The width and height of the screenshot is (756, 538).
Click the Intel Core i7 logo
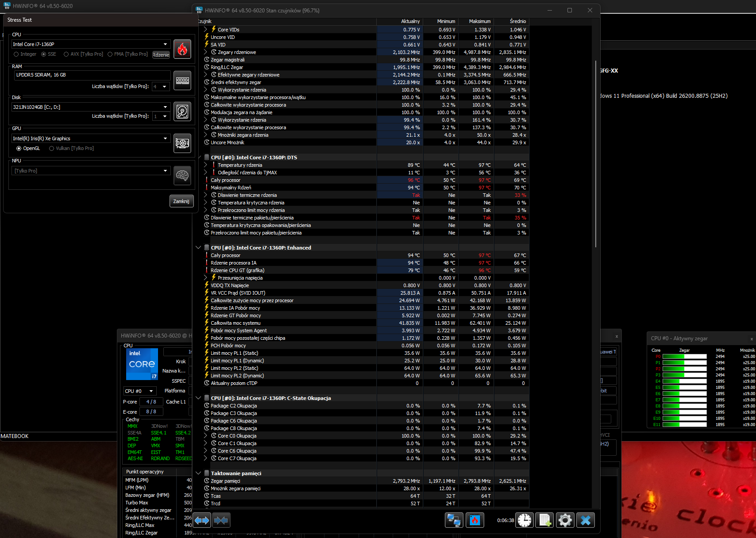pos(142,364)
